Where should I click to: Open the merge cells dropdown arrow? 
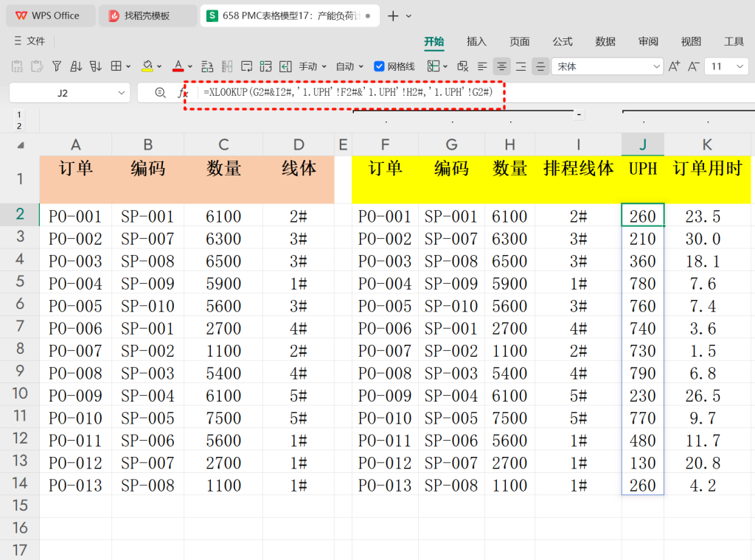pyautogui.click(x=445, y=66)
